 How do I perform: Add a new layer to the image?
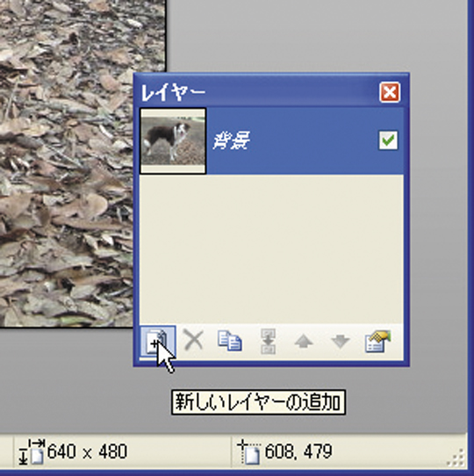coord(157,342)
